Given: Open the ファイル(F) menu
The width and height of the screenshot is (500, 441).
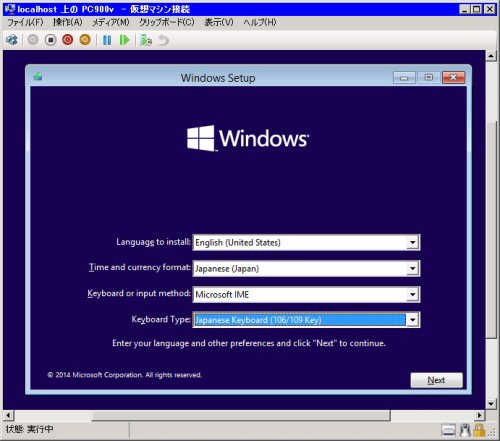Looking at the screenshot, I should pos(25,22).
